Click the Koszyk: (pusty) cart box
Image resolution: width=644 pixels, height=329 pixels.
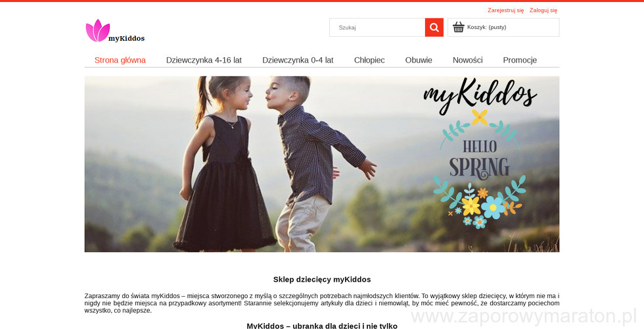(x=503, y=28)
